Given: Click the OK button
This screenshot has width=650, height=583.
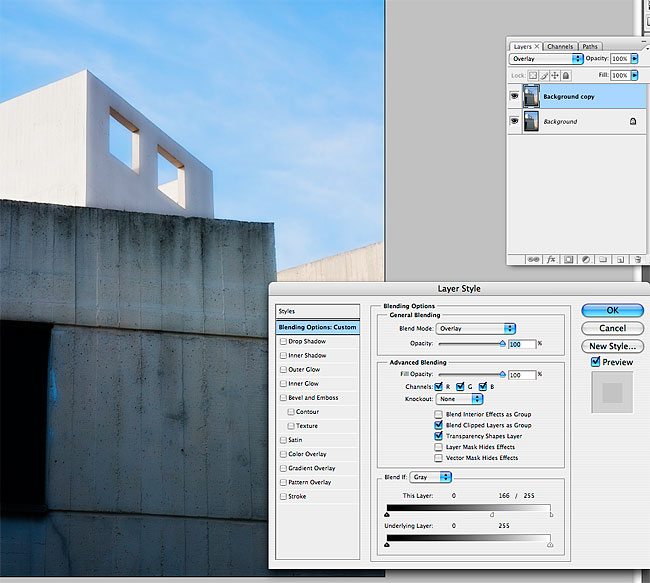Looking at the screenshot, I should coord(612,310).
